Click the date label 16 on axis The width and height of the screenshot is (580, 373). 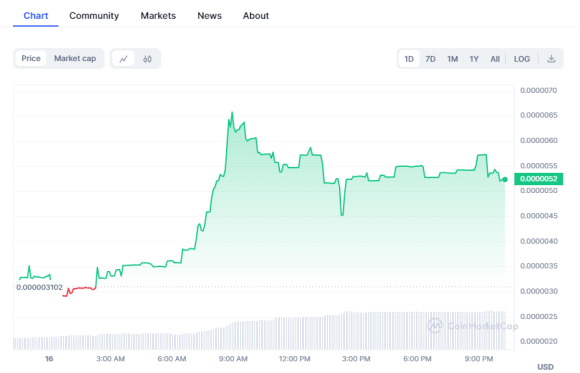(49, 359)
